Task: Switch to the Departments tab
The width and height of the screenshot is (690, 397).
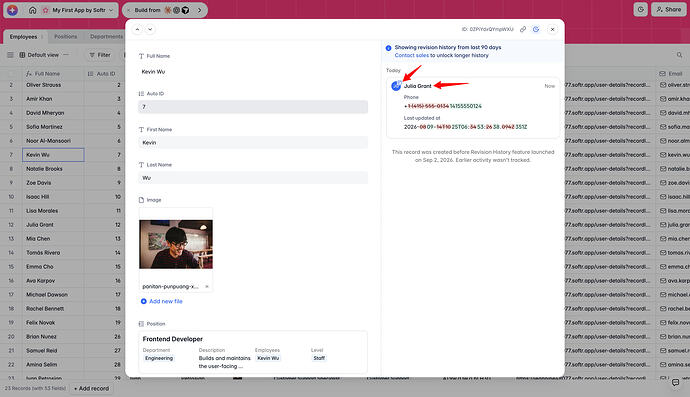Action: pos(106,37)
